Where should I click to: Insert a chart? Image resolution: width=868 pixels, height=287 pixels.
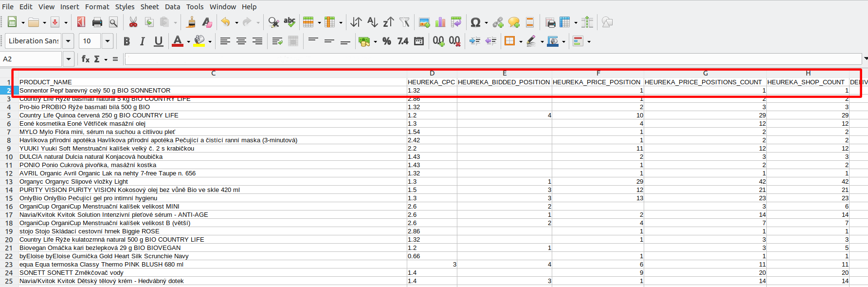[440, 22]
